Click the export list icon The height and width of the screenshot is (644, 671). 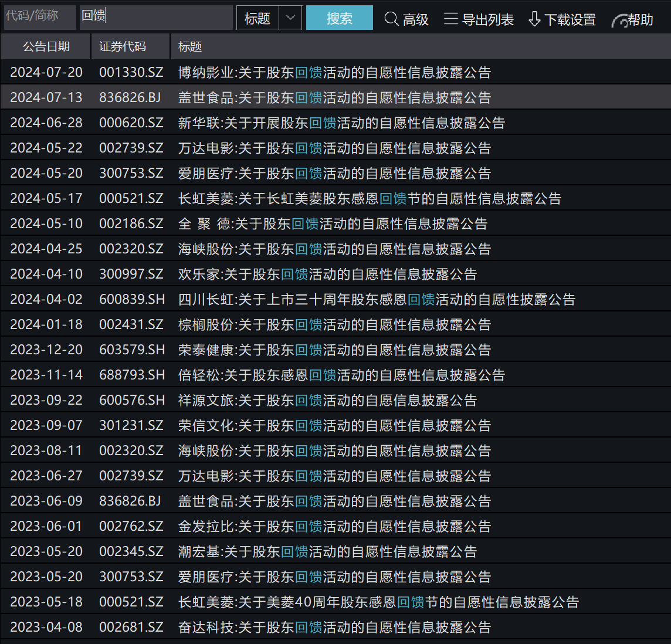450,19
